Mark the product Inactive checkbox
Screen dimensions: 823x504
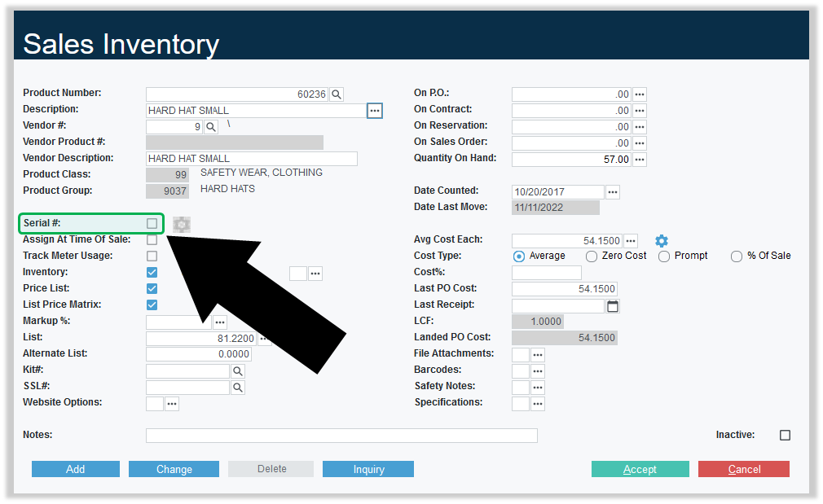[786, 436]
